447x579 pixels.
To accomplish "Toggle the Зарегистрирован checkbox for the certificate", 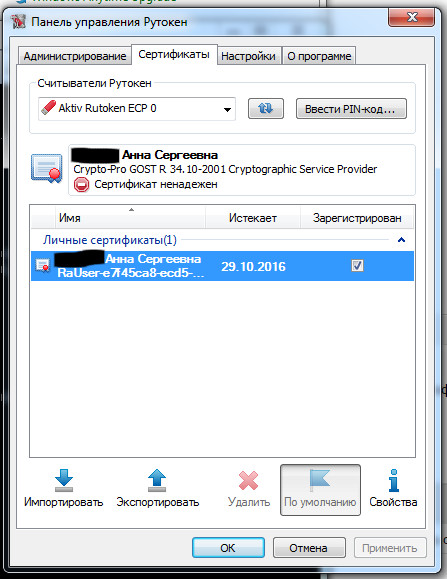I will coord(357,265).
